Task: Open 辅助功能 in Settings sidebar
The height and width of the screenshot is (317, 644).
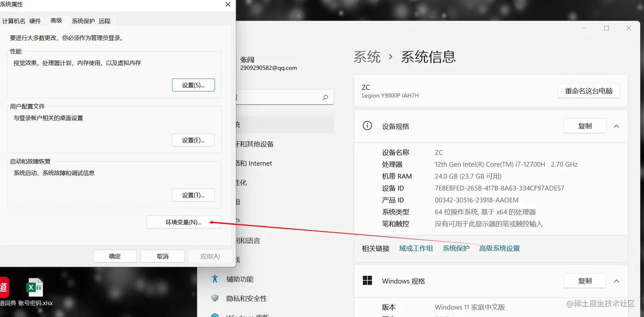Action: click(x=240, y=279)
